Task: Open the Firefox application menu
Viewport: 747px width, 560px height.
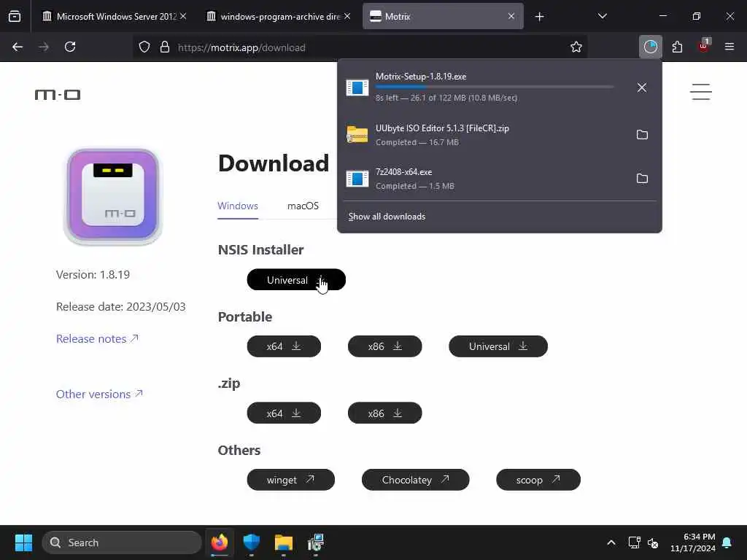Action: 729,47
